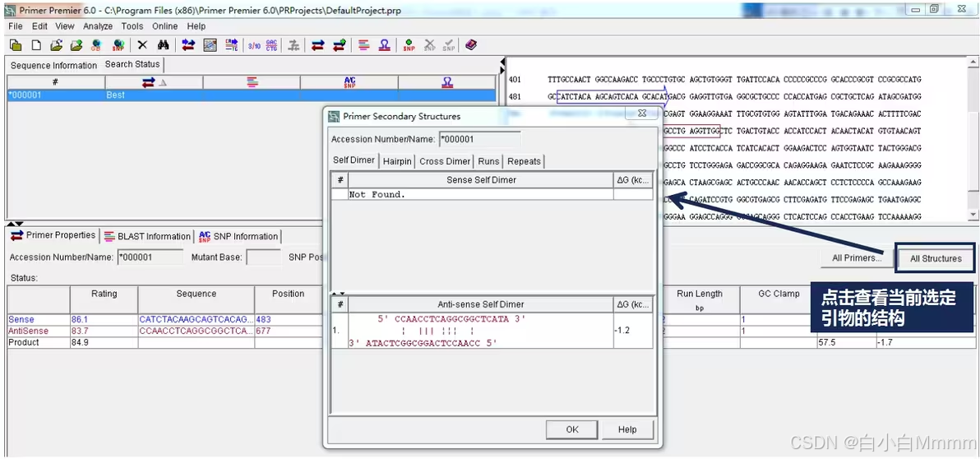Open the Online menu
This screenshot has height=459, width=980.
[x=165, y=26]
